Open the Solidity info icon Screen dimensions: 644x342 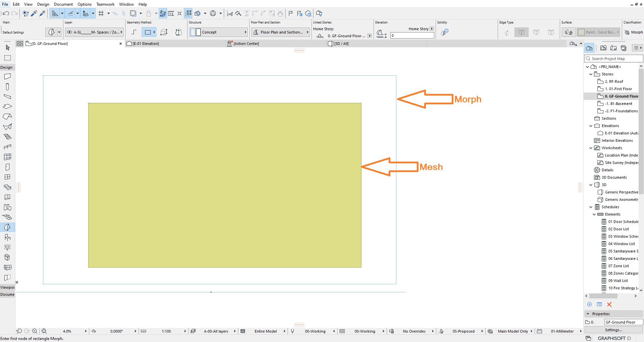445,32
